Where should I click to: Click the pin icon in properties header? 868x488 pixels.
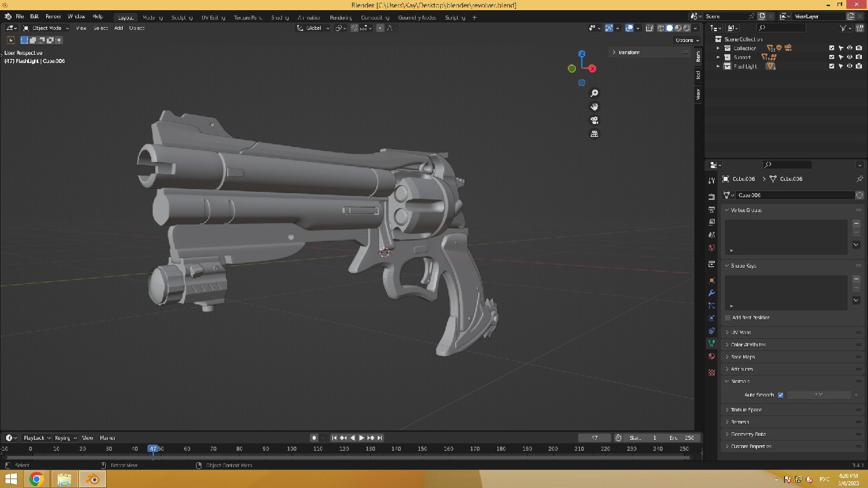[860, 179]
